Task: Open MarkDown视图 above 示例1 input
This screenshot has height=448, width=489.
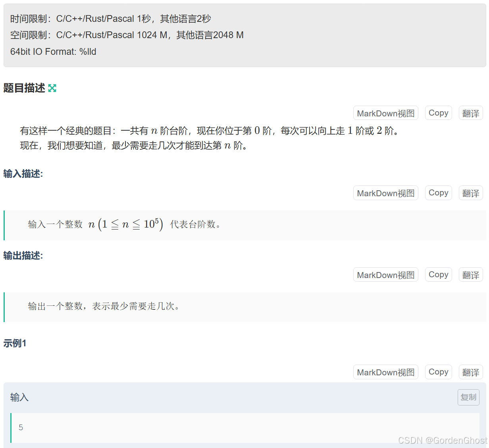Action: coord(385,372)
